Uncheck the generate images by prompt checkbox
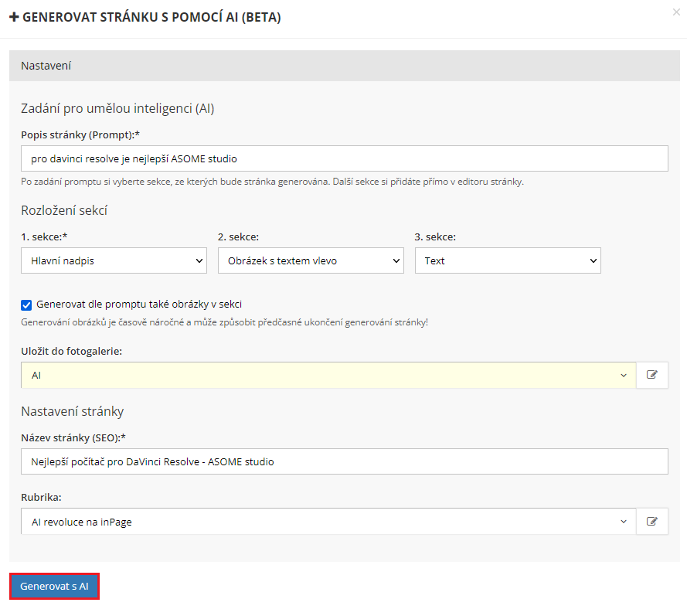The width and height of the screenshot is (687, 616). [x=26, y=305]
